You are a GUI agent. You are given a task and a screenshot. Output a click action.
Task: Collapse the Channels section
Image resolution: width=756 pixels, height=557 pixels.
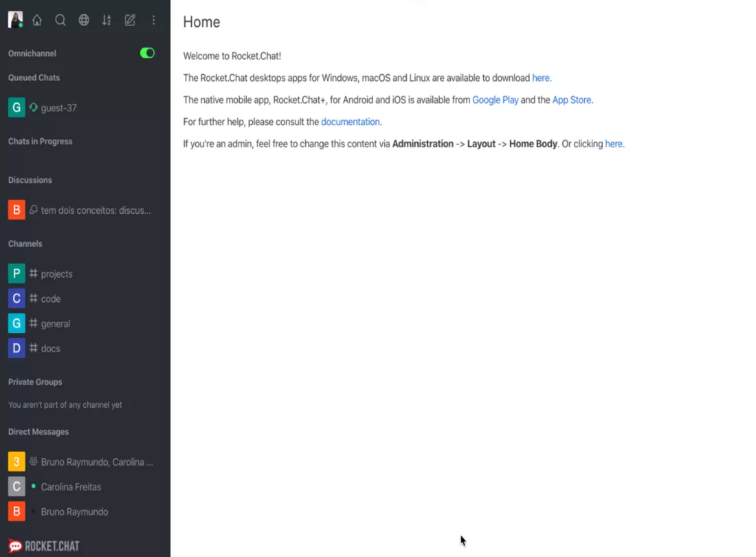click(x=25, y=243)
